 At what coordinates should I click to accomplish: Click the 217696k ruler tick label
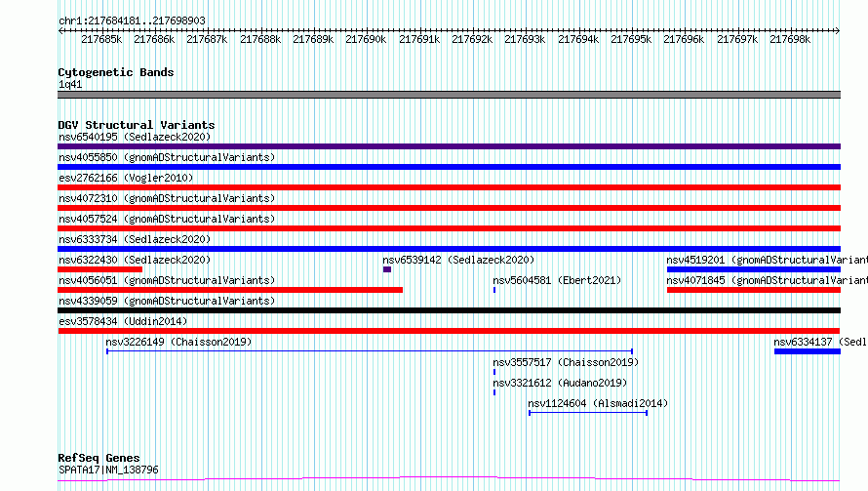[684, 39]
